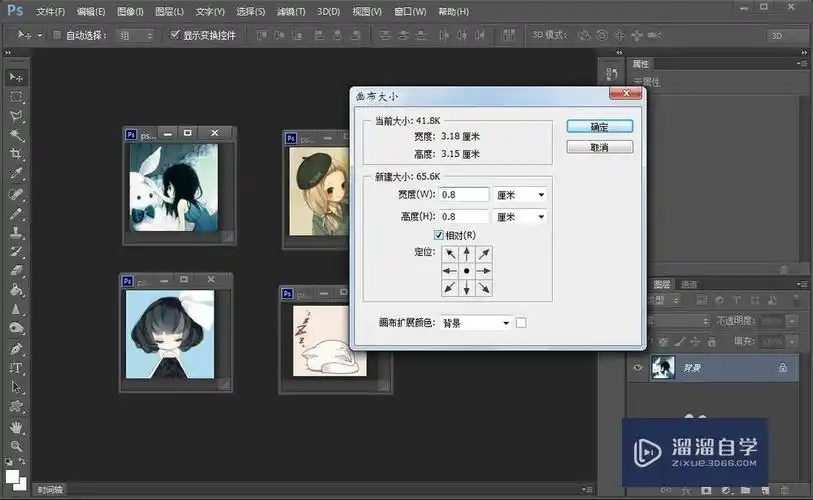The width and height of the screenshot is (813, 500).
Task: Set the canvas anchor to the right arrow
Action: click(x=484, y=271)
